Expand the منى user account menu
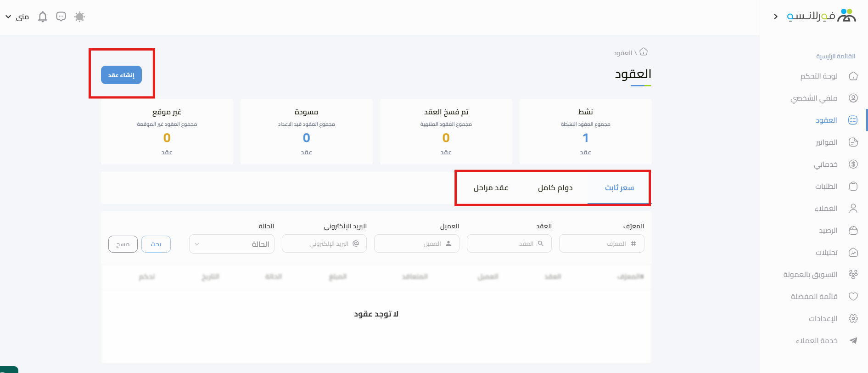 17,17
